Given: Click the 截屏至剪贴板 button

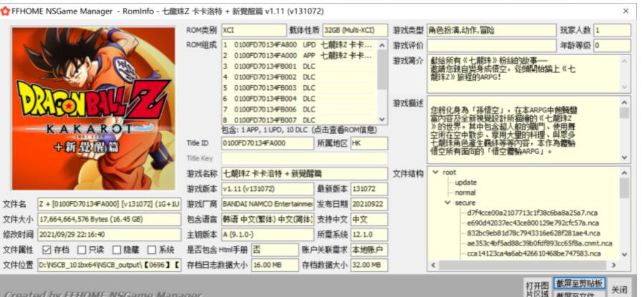Looking at the screenshot, I should tap(580, 283).
